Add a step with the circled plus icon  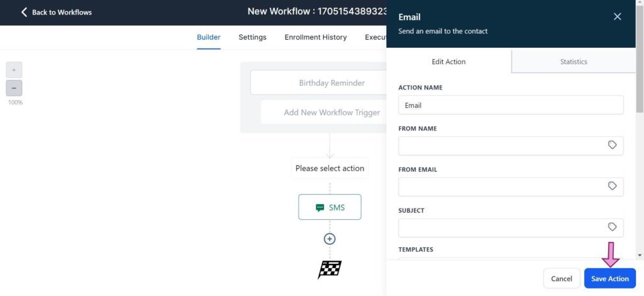click(x=330, y=239)
